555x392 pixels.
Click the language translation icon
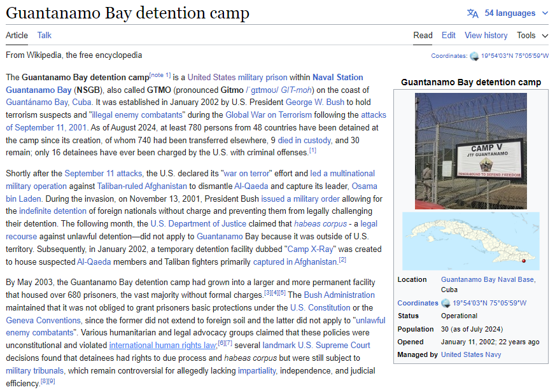(472, 13)
